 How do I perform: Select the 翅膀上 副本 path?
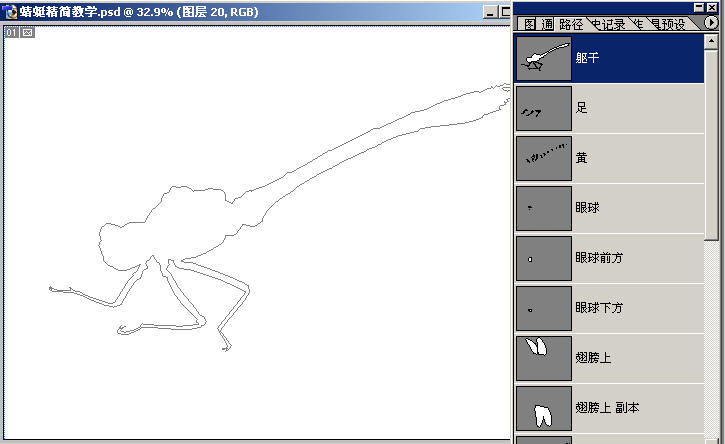609,408
